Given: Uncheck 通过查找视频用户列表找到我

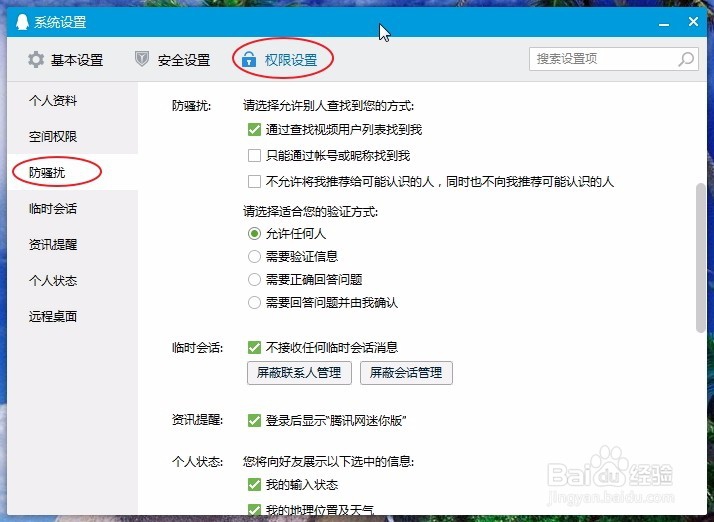Looking at the screenshot, I should point(254,129).
